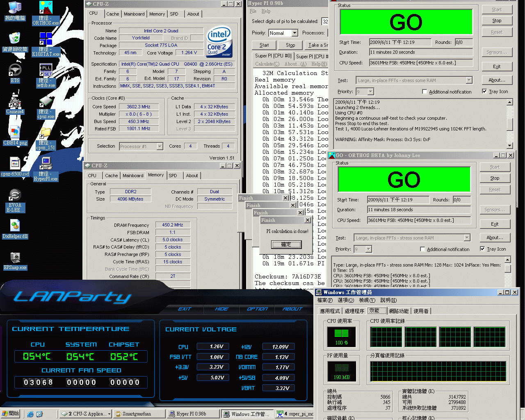Open 處理程序 tab in Task Manager

[x=354, y=311]
